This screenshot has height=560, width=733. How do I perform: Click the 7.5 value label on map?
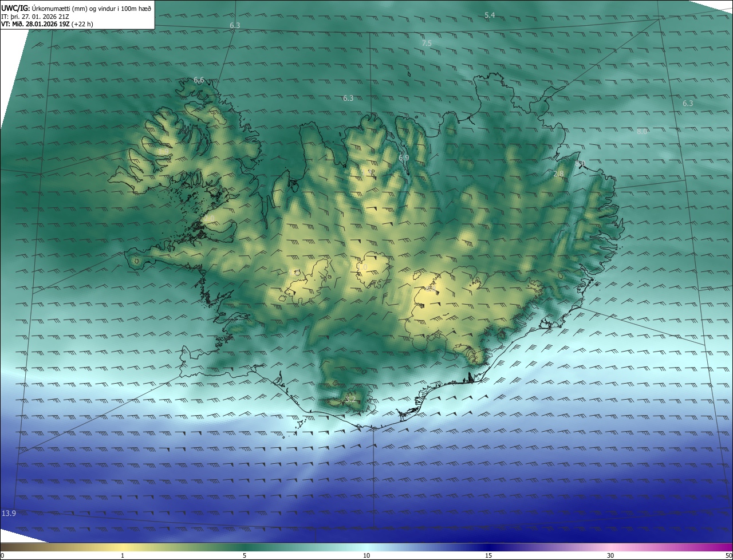(427, 43)
